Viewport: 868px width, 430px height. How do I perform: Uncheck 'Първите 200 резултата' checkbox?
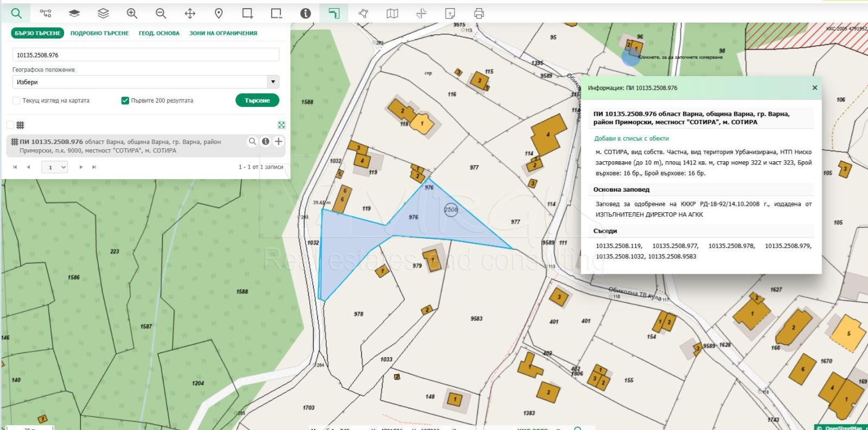125,100
